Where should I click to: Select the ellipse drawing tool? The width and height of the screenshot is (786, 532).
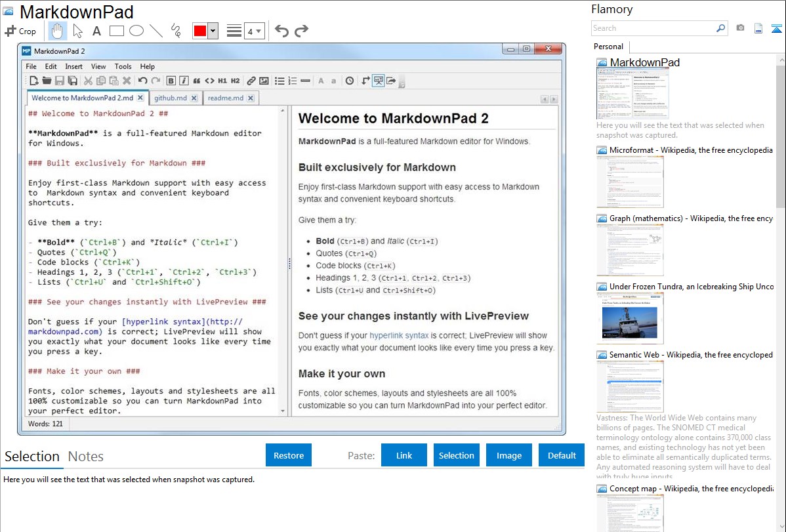136,31
